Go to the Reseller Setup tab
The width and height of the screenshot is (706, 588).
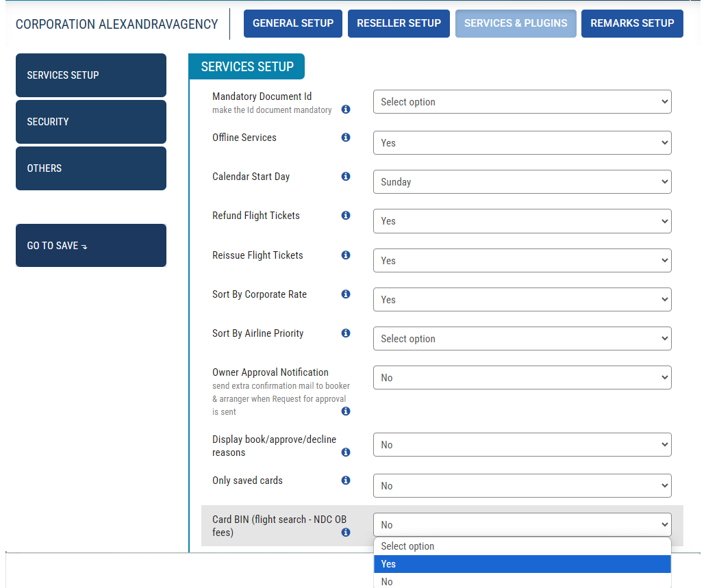click(399, 23)
